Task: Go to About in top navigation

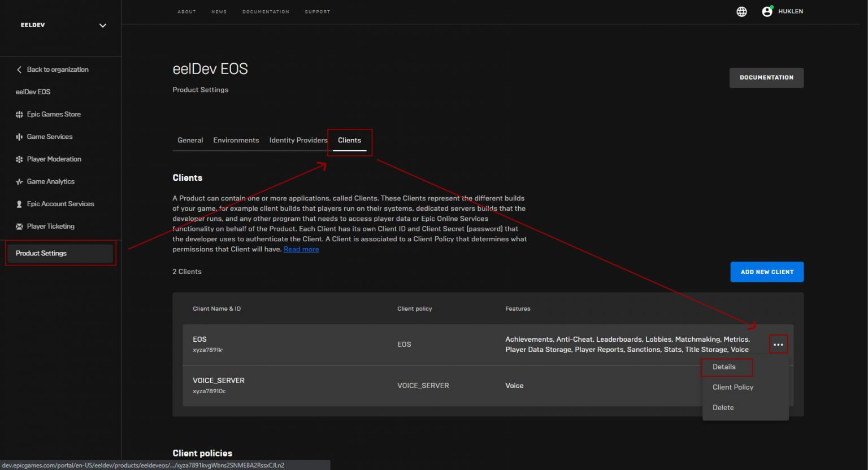Action: coord(187,12)
